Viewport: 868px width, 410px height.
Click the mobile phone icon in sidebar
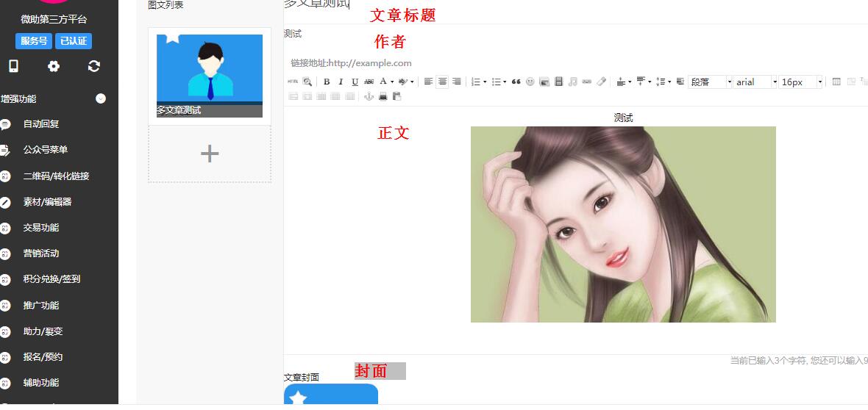coord(13,66)
